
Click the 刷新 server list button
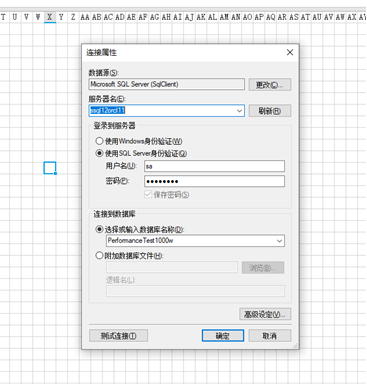[270, 111]
